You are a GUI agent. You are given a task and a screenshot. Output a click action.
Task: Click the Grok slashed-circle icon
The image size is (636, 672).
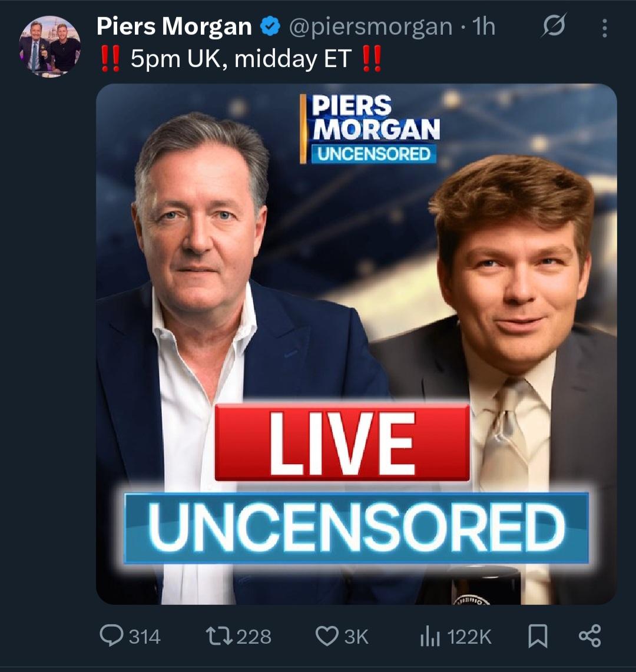554,27
